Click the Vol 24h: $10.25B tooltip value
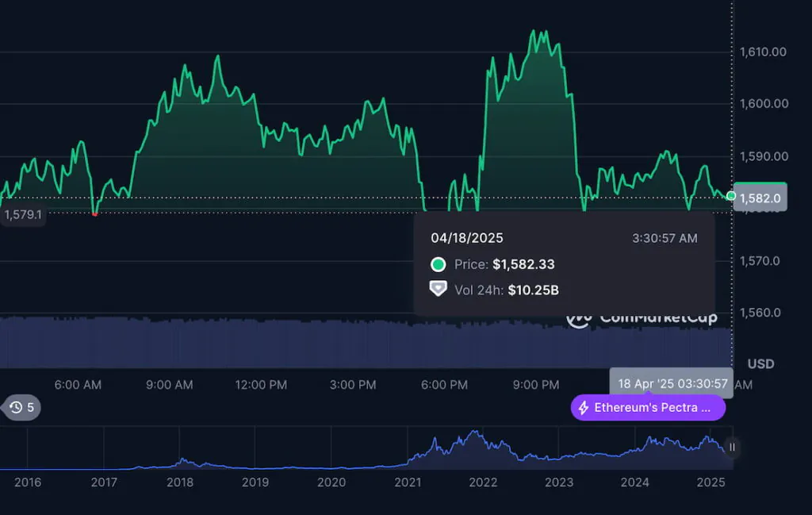812x515 pixels. (534, 290)
